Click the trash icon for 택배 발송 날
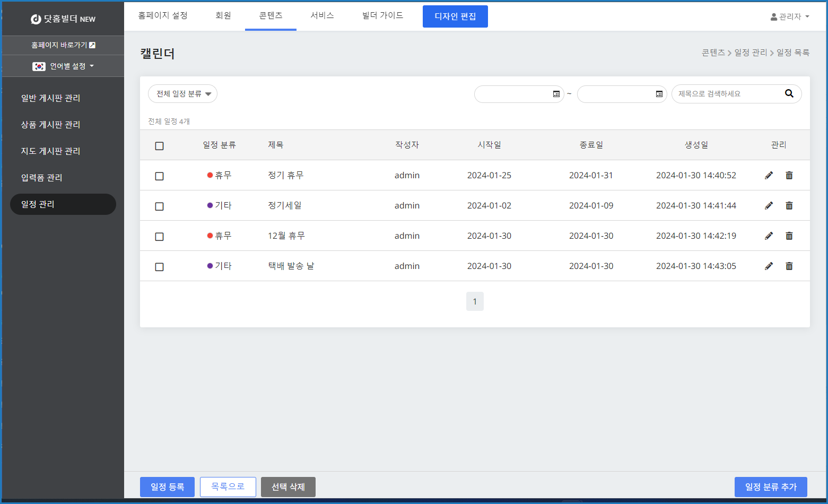The image size is (828, 504). (x=789, y=266)
